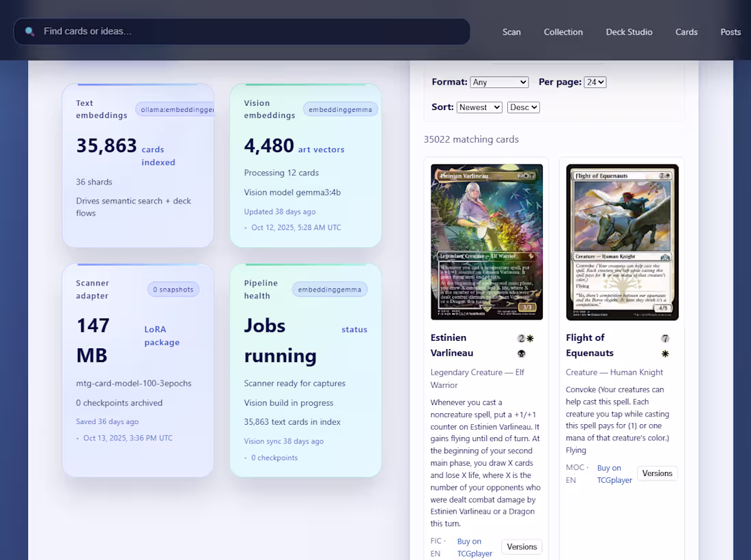Navigate to the Posts page
This screenshot has width=751, height=560.
click(x=731, y=32)
